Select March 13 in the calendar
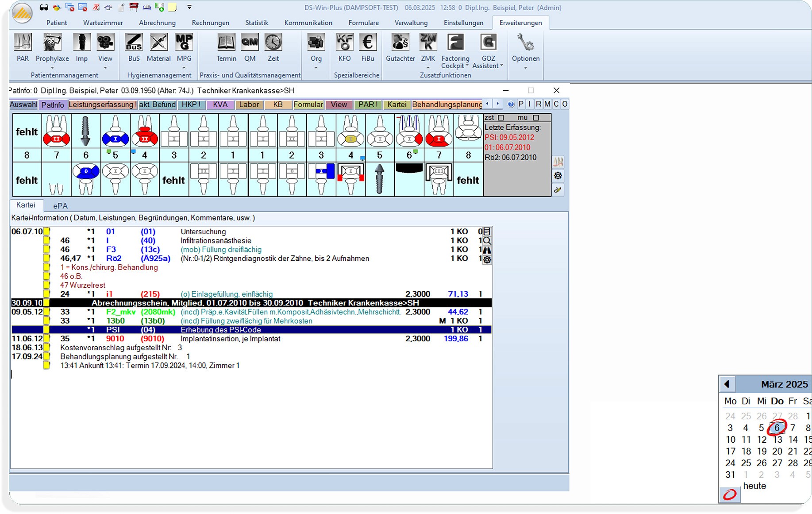Viewport: 812px width, 514px height. click(x=777, y=440)
